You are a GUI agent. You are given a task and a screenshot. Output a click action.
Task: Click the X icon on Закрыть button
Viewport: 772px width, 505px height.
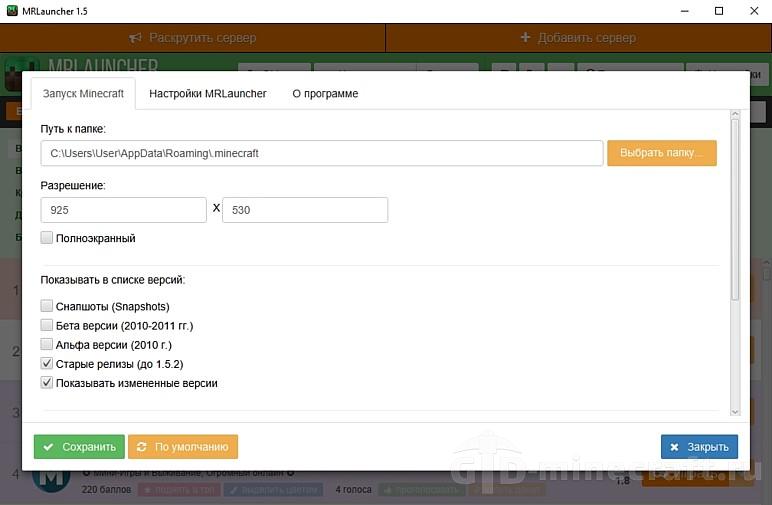[x=675, y=447]
